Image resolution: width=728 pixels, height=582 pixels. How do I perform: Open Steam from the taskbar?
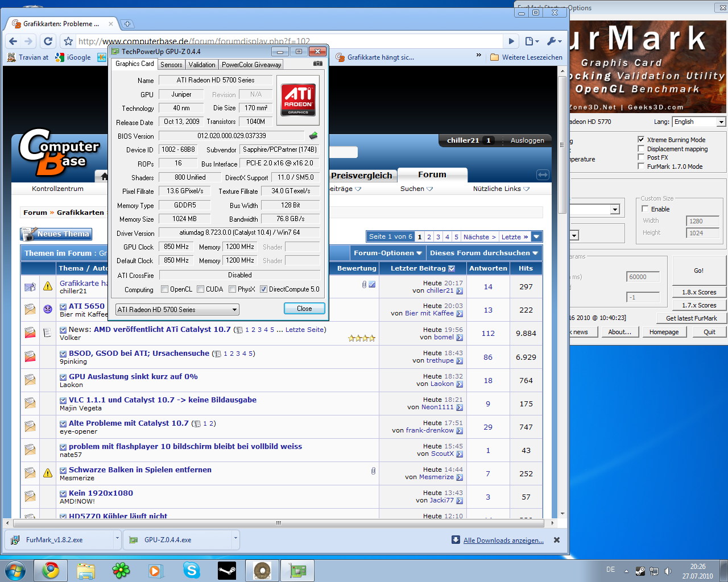(x=227, y=570)
